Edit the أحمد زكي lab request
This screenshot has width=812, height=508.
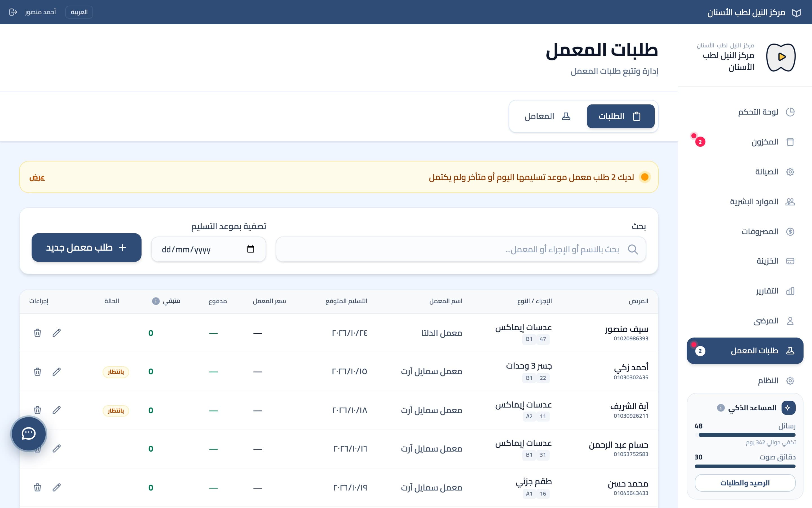57,372
